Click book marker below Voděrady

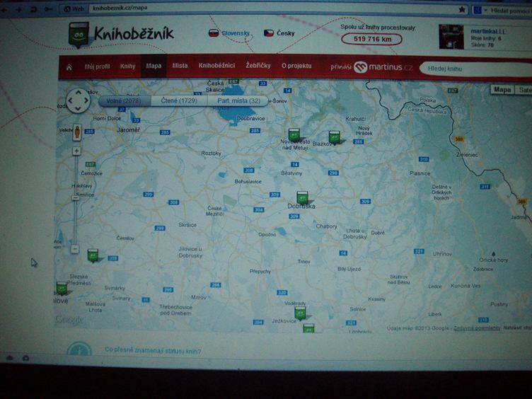click(x=300, y=313)
